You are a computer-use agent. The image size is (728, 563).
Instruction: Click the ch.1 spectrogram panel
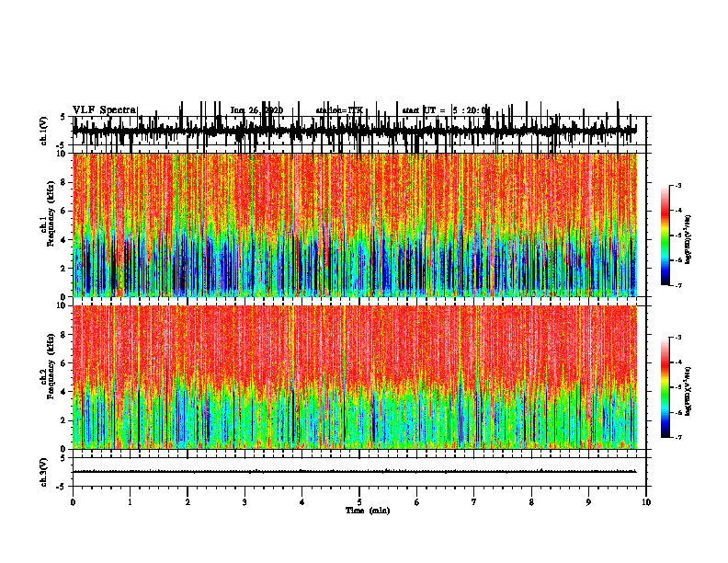coord(354,224)
